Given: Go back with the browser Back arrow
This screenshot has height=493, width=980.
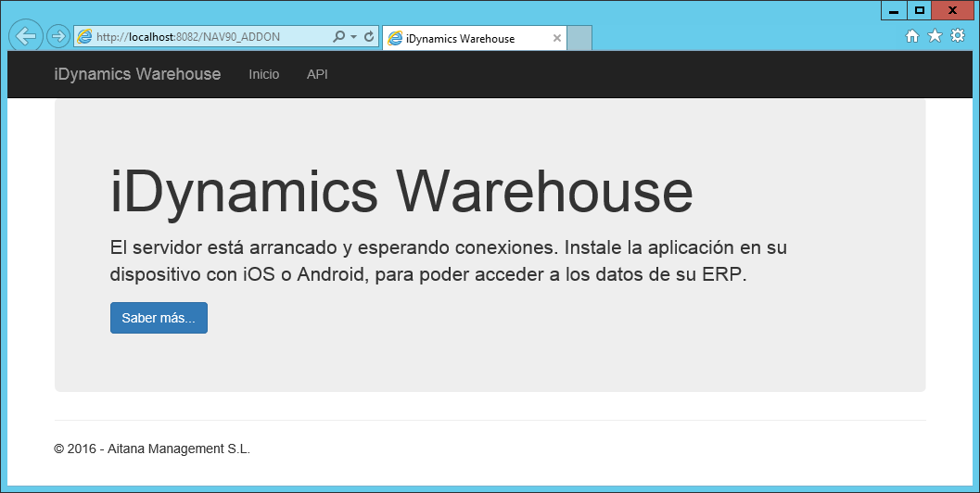Looking at the screenshot, I should point(26,36).
